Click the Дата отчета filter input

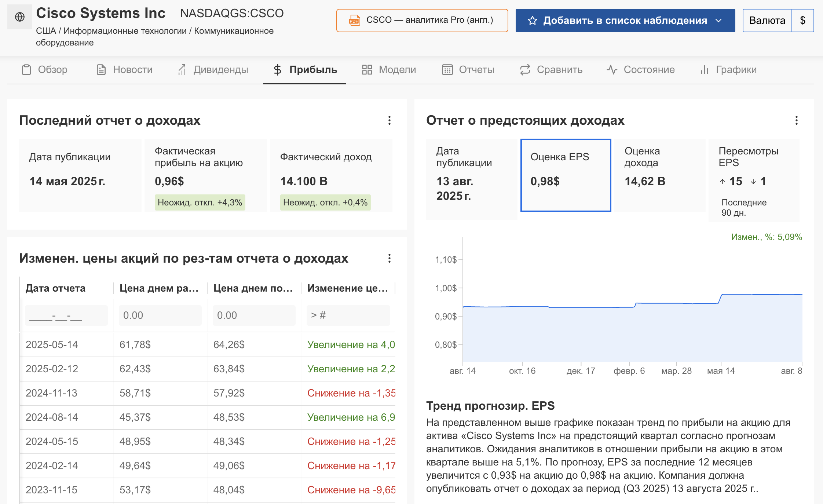coord(66,315)
